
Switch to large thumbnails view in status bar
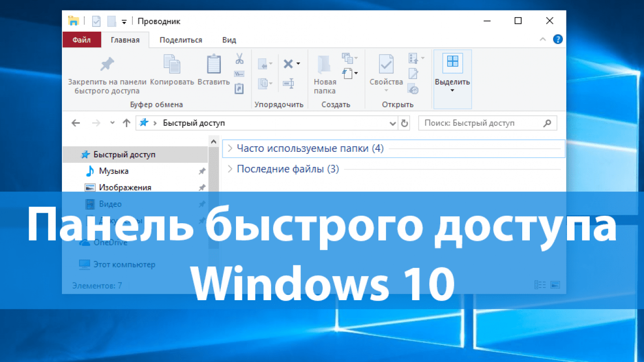coord(555,285)
